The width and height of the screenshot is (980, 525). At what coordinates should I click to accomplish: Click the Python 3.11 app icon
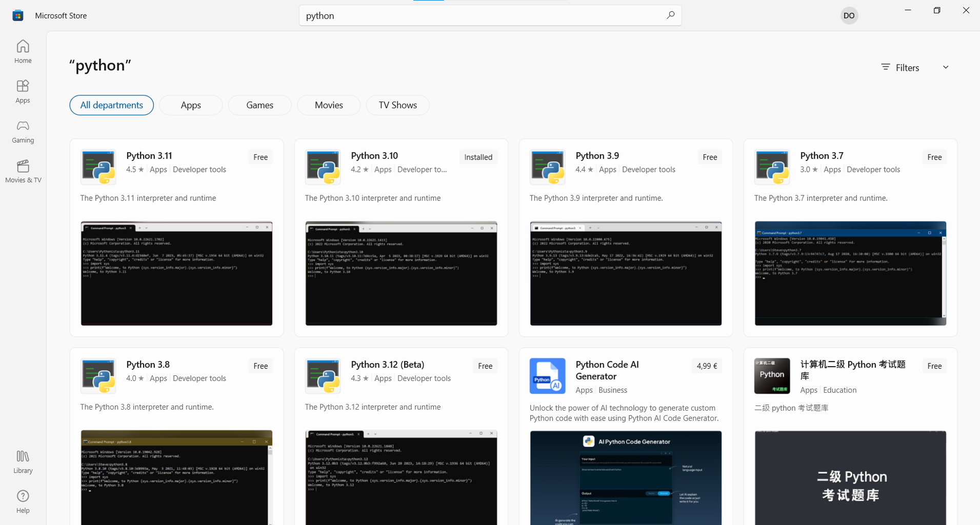98,167
